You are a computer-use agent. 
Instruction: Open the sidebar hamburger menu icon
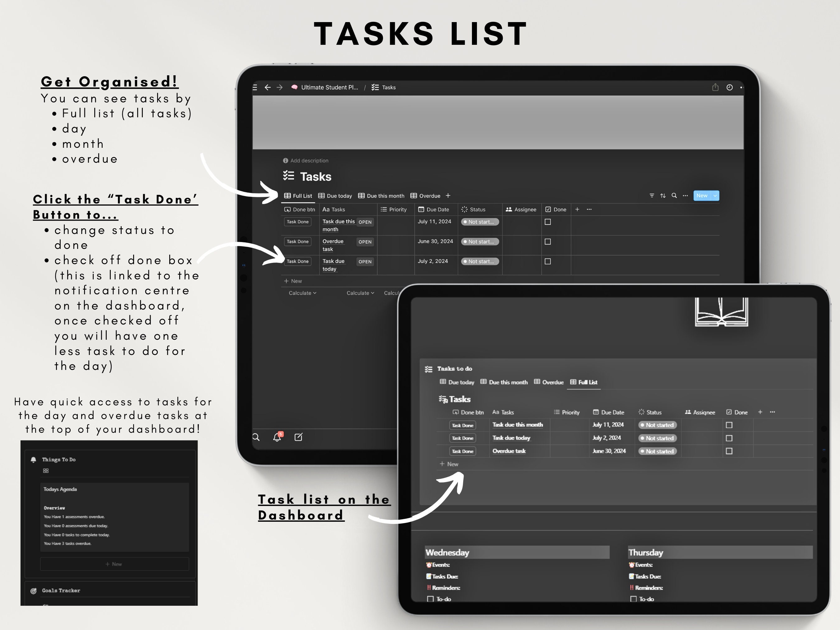[x=255, y=87]
